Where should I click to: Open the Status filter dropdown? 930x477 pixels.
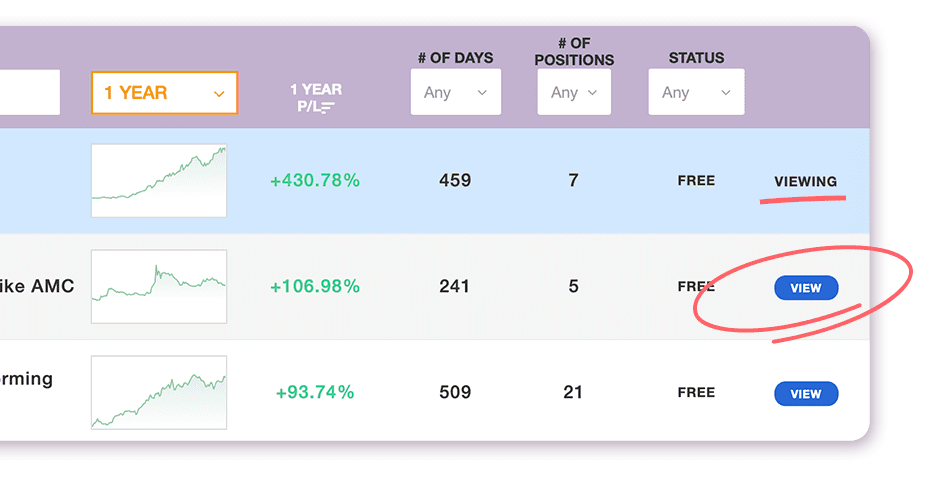tap(695, 92)
